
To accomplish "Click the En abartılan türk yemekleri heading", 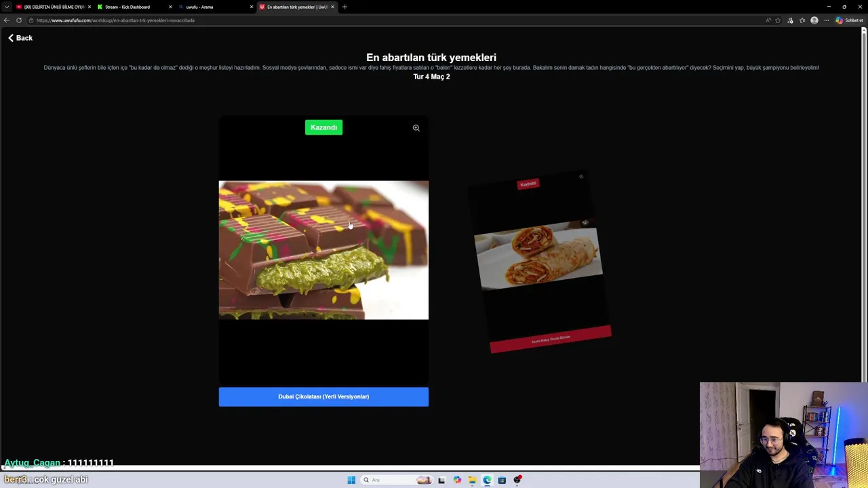I will 431,58.
